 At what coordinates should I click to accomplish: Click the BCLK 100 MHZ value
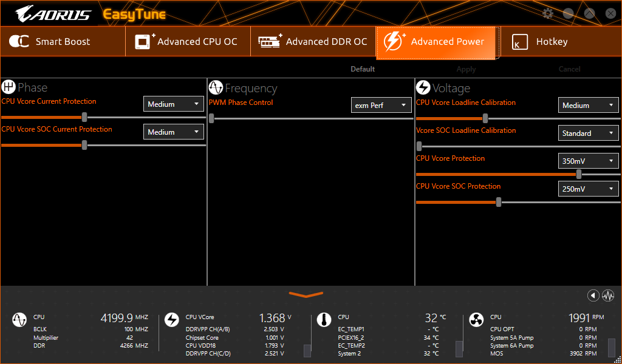[x=136, y=329]
